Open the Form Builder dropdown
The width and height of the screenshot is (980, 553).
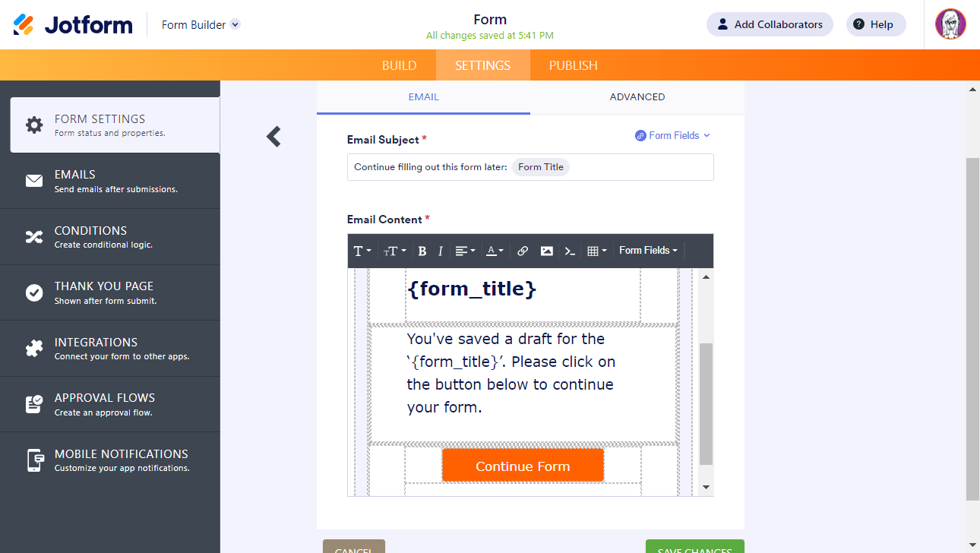[x=201, y=24]
